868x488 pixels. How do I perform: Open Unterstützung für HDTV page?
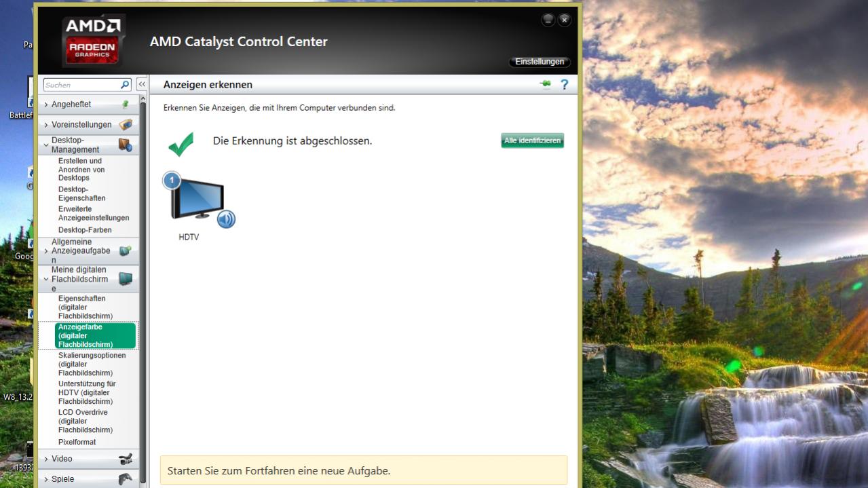click(x=87, y=393)
